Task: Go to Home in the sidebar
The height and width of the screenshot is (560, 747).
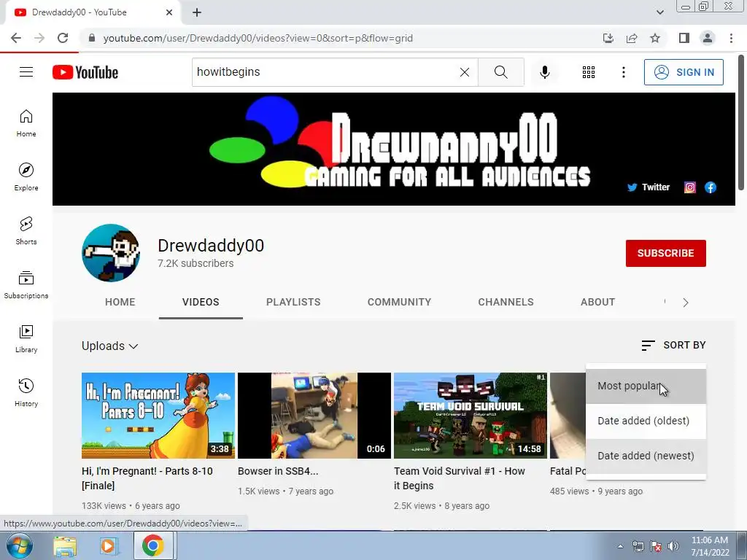Action: click(26, 123)
